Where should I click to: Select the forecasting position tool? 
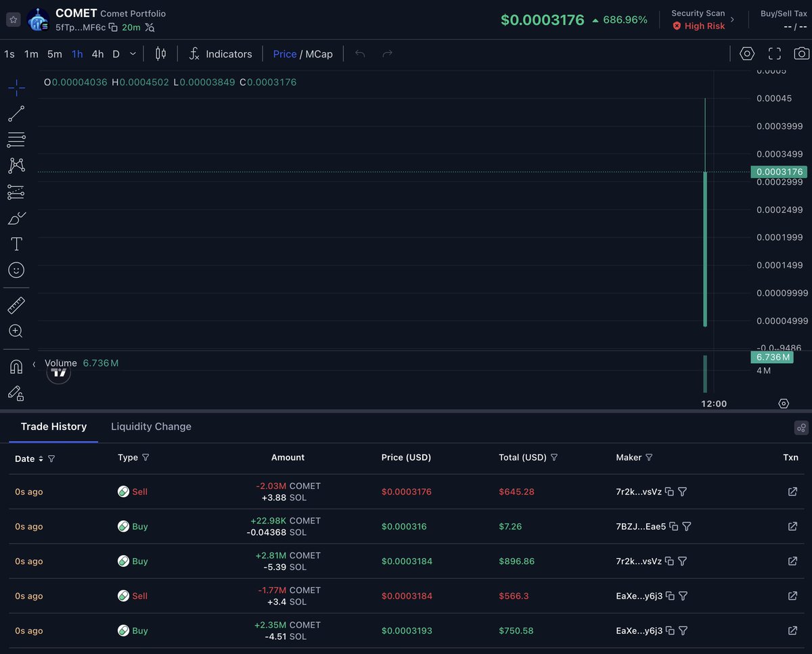pyautogui.click(x=16, y=192)
